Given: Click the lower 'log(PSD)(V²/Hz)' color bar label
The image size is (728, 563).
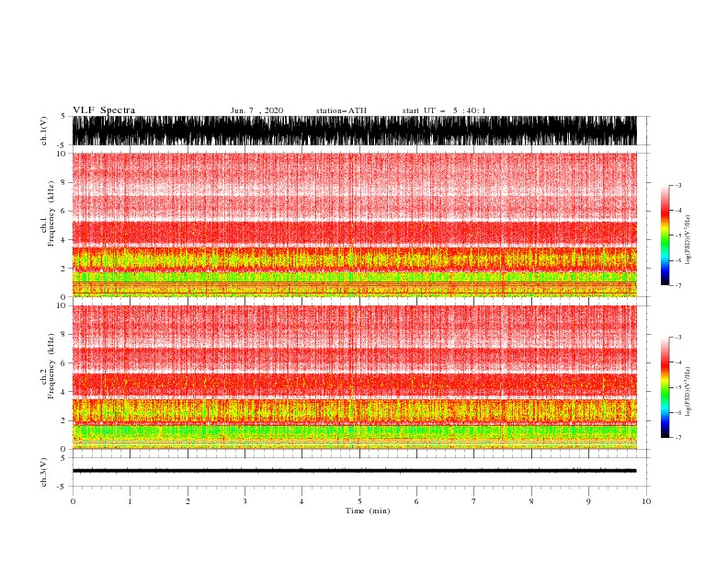Looking at the screenshot, I should (688, 392).
